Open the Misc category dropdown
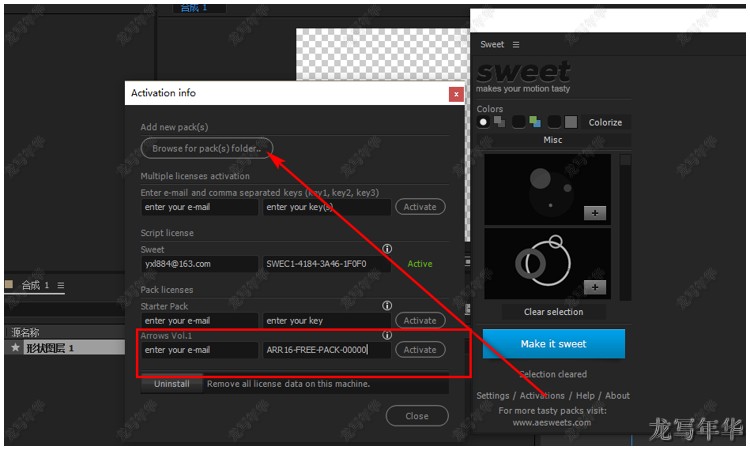 coord(553,140)
